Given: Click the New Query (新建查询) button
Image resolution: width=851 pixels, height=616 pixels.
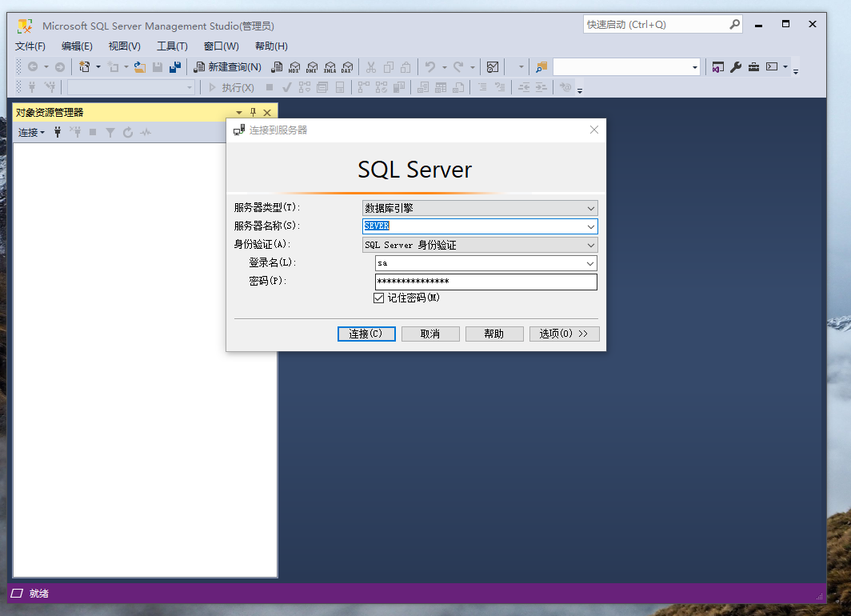Looking at the screenshot, I should pyautogui.click(x=227, y=66).
